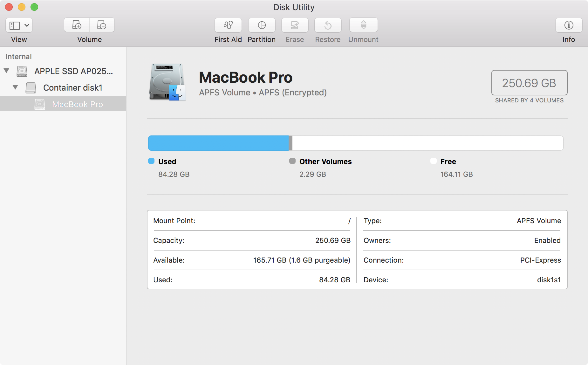Click the 2.29 GB Other Volumes value
This screenshot has width=588, height=365.
(313, 174)
